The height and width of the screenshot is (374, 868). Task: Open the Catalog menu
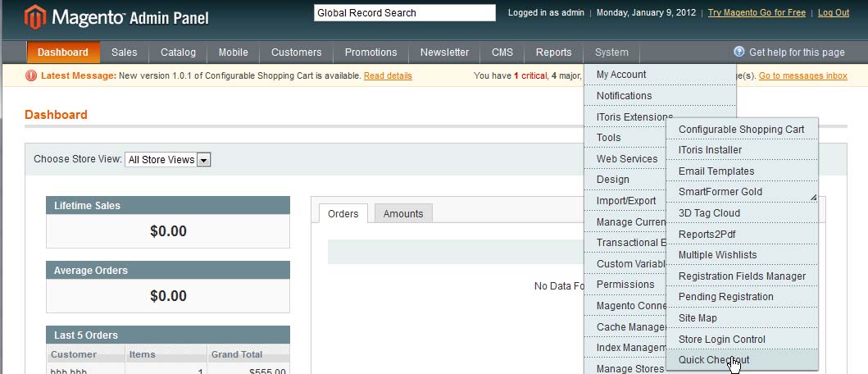[x=178, y=52]
